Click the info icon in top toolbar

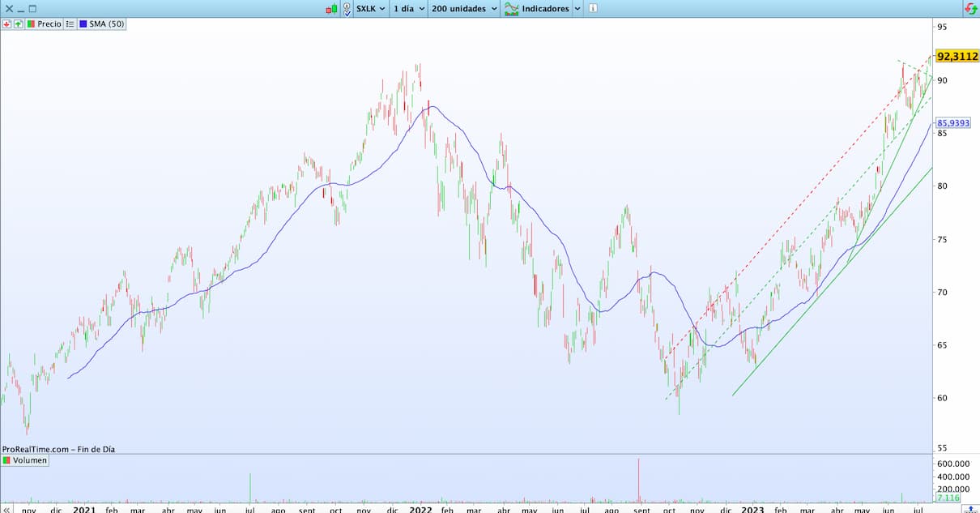tap(593, 9)
